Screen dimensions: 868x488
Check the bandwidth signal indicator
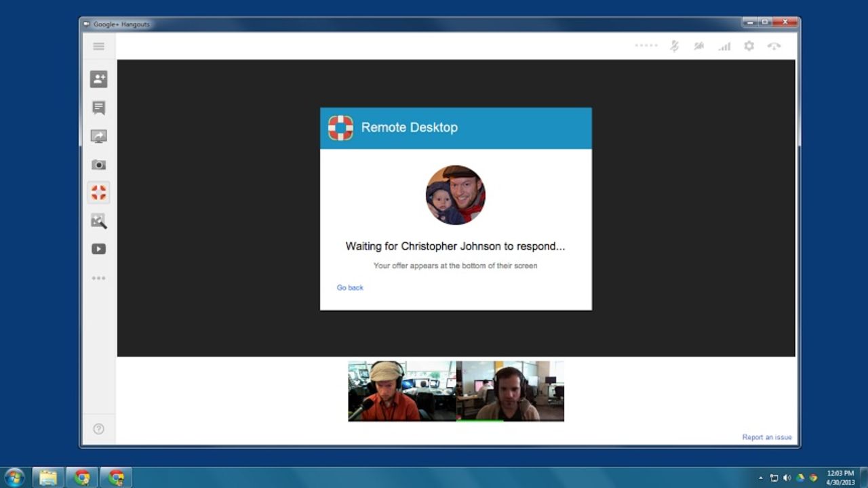[x=724, y=45]
